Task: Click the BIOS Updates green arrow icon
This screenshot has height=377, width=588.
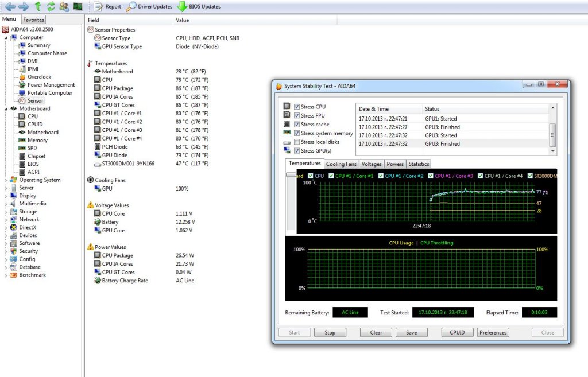Action: [x=181, y=6]
